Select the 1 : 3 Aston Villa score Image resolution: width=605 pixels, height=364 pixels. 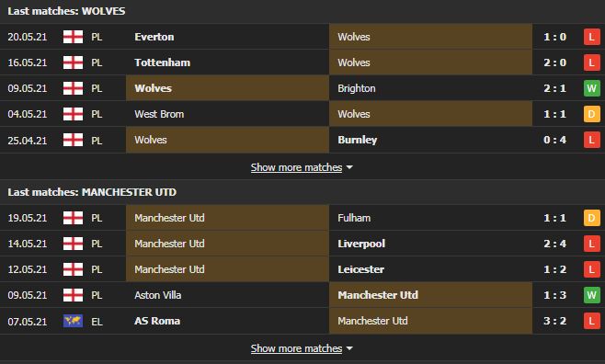click(x=554, y=295)
